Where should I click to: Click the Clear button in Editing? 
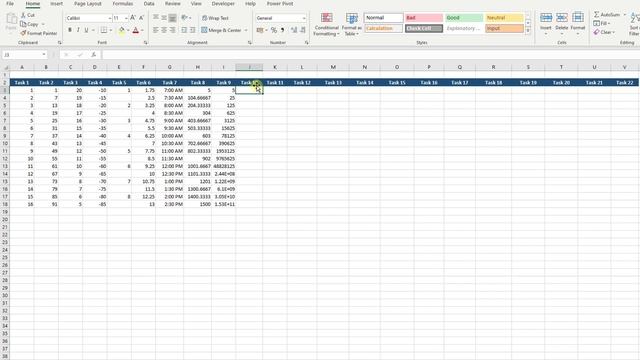point(603,32)
